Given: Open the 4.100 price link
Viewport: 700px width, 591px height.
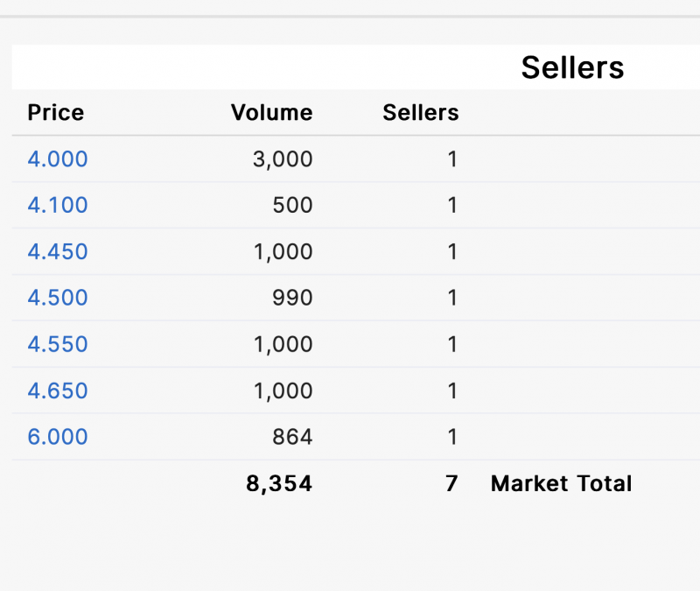Looking at the screenshot, I should [58, 206].
